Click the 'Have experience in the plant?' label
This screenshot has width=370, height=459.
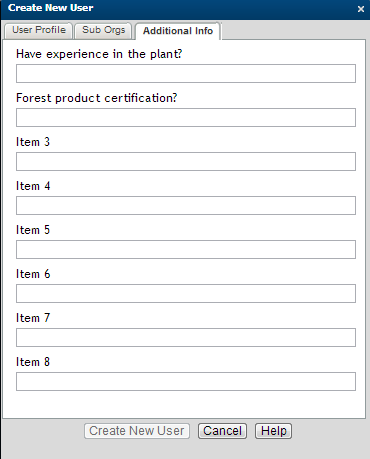pos(99,54)
